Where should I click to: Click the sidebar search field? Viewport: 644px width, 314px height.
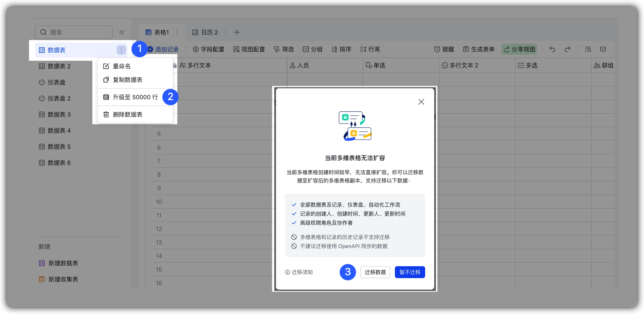(74, 32)
